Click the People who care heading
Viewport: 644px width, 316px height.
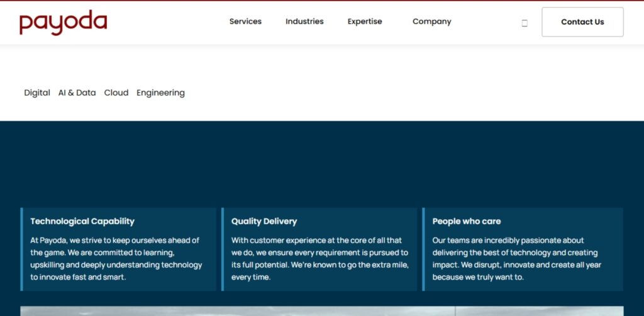(x=467, y=221)
